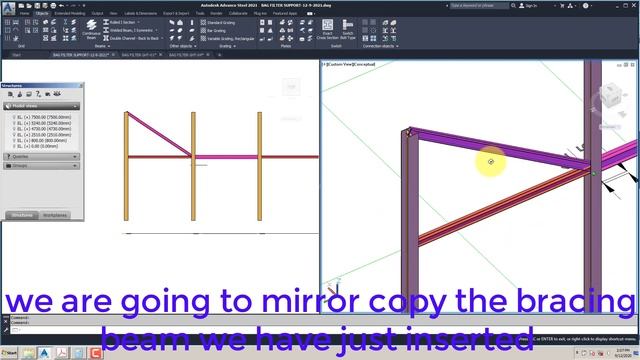Image resolution: width=640 pixels, height=360 pixels.
Task: Click in the keyword search field
Action: [479, 6]
